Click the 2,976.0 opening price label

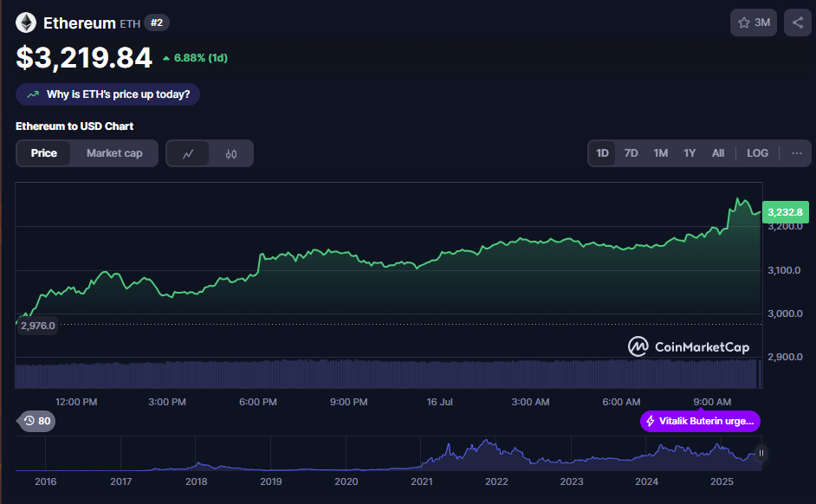[37, 326]
